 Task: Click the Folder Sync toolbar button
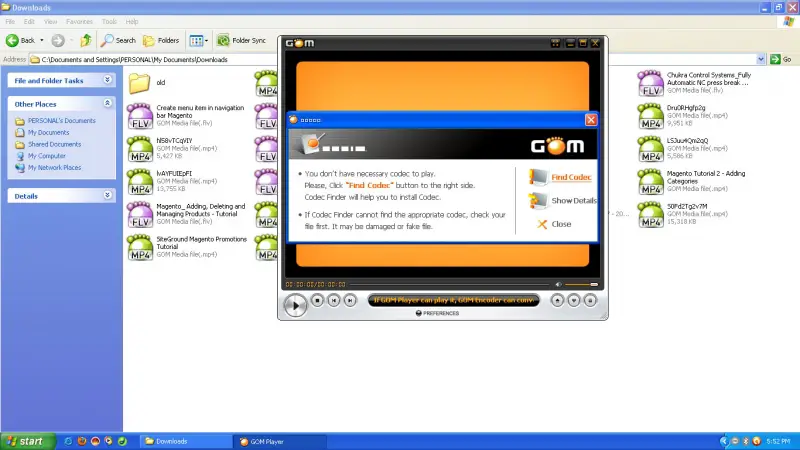click(x=241, y=40)
